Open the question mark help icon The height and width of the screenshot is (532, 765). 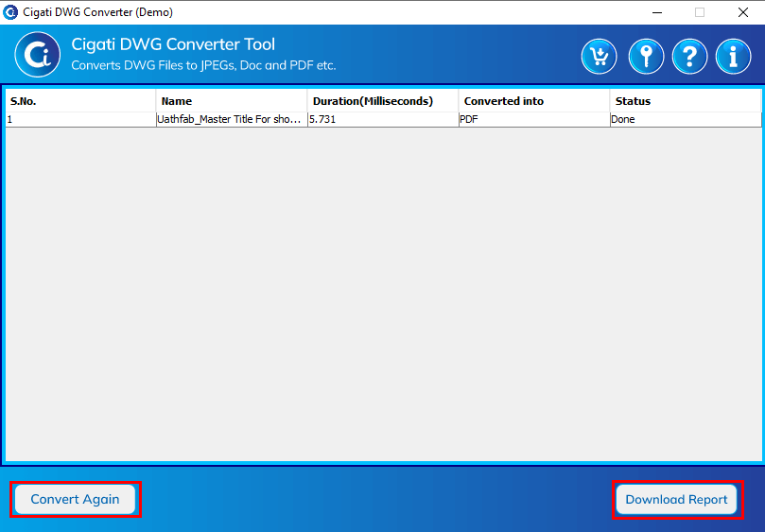pos(689,57)
